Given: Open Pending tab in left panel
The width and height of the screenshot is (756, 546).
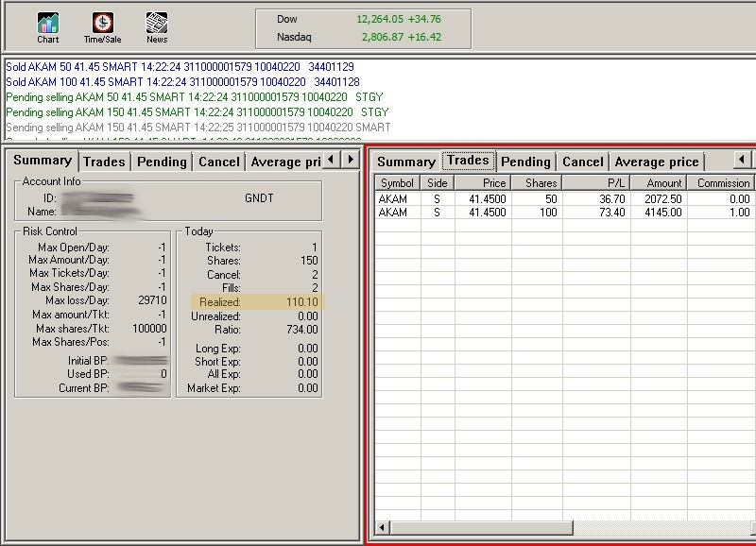Looking at the screenshot, I should coord(162,162).
